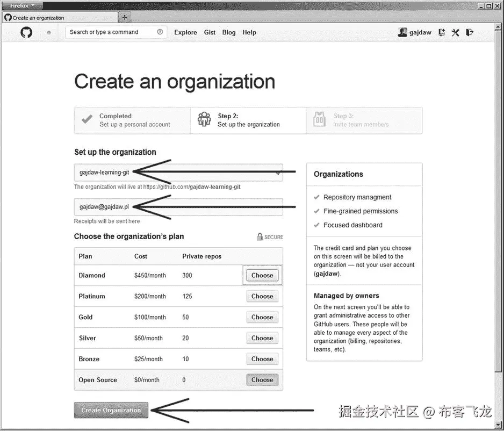The width and height of the screenshot is (504, 431).
Task: Click GitHub favicon on browser tab
Action: (8, 18)
